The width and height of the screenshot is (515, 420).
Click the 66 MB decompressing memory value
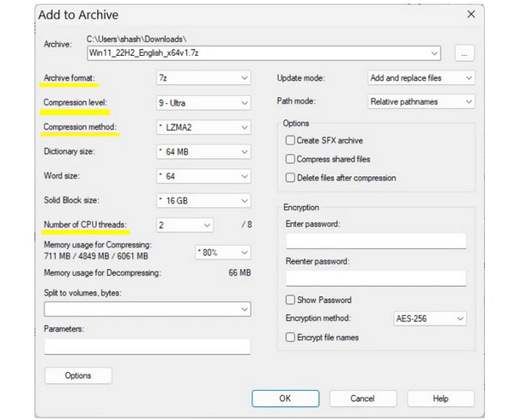239,273
